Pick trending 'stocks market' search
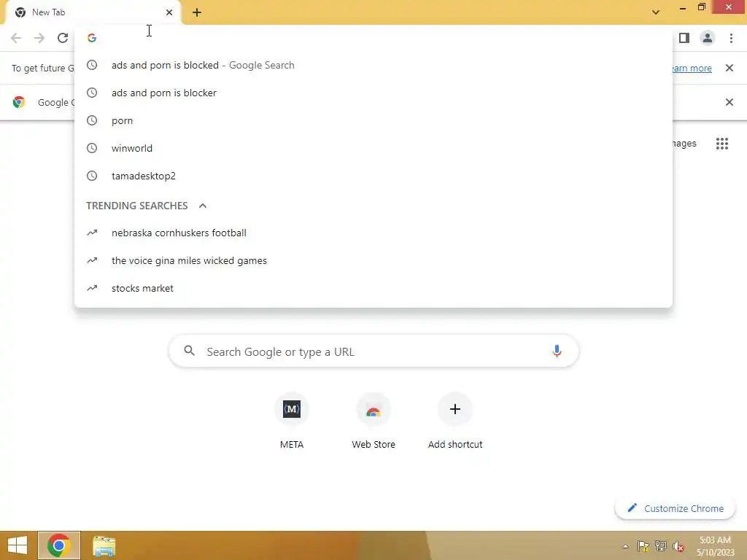The image size is (747, 560). pyautogui.click(x=373, y=288)
